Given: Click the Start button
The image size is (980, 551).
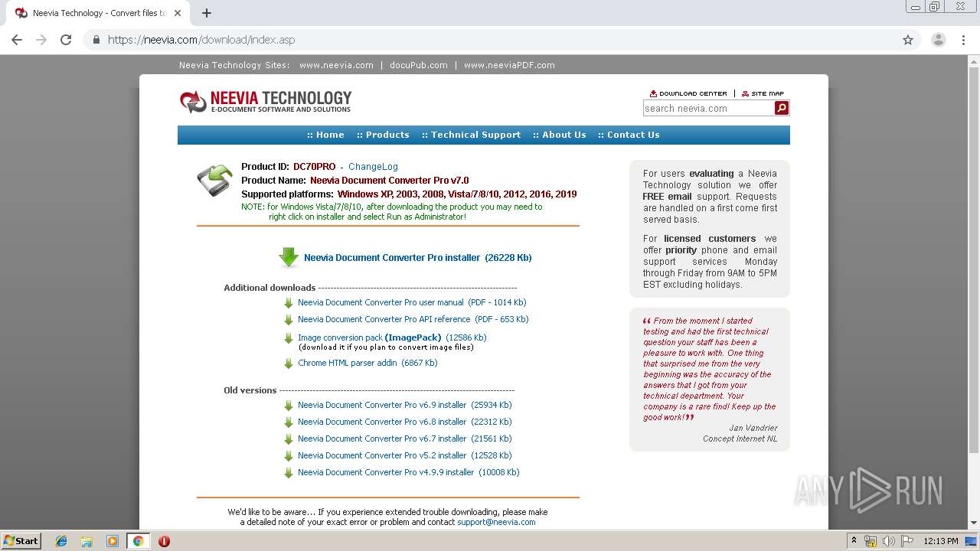Looking at the screenshot, I should tap(21, 541).
